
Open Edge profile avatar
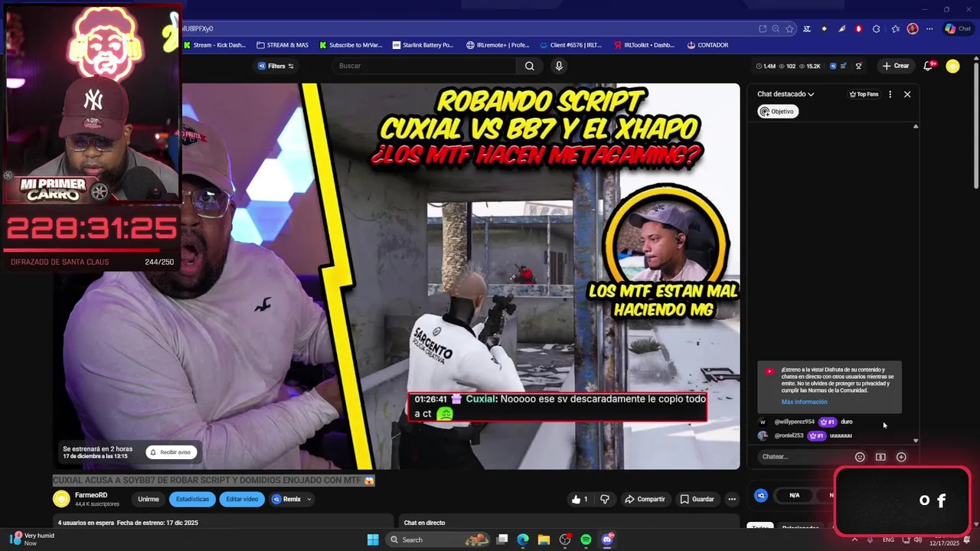click(x=912, y=29)
